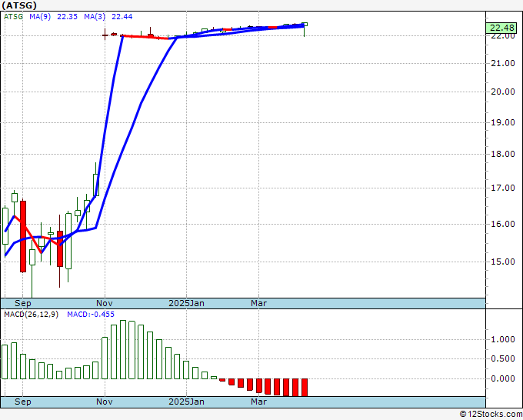Click the Sep label on price chart axis
Screen dimensions: 523x420
point(22,303)
